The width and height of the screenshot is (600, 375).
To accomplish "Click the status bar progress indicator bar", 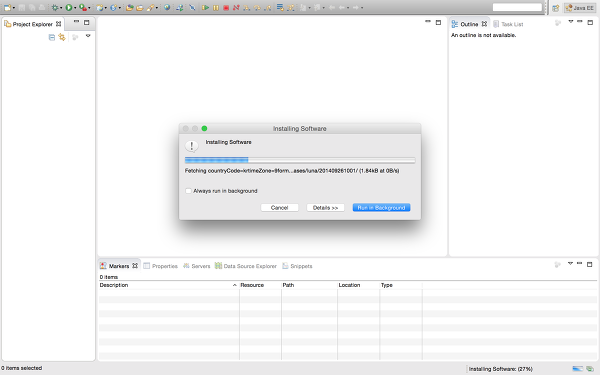I will pyautogui.click(x=577, y=368).
